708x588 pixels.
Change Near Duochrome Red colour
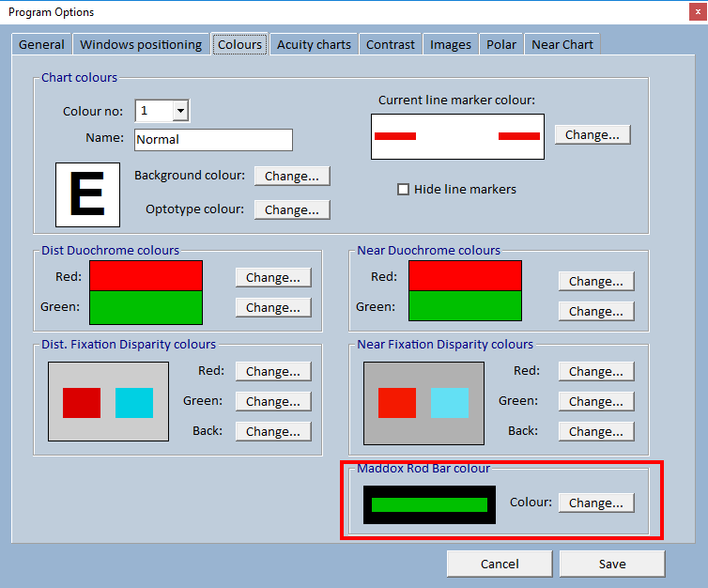click(x=596, y=281)
